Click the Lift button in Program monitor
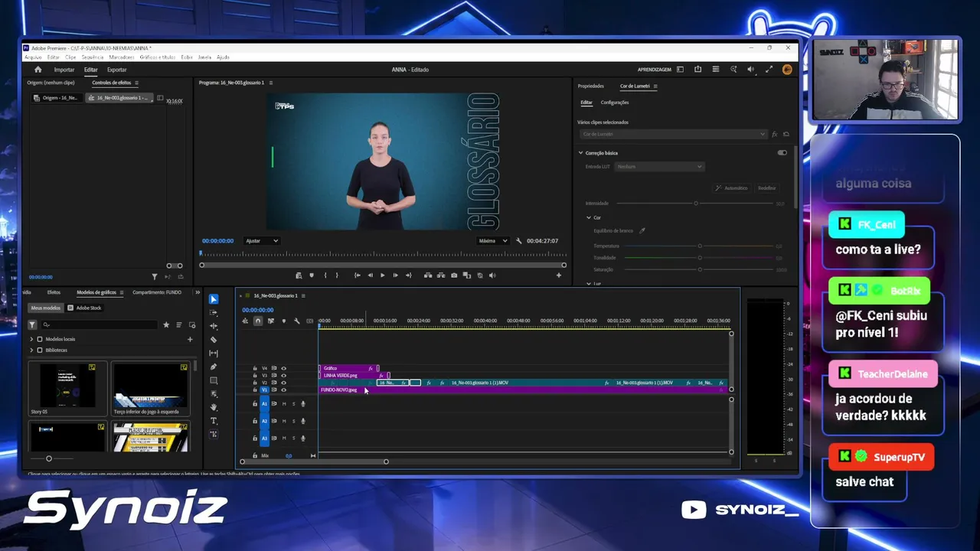This screenshot has height=551, width=980. [x=428, y=275]
